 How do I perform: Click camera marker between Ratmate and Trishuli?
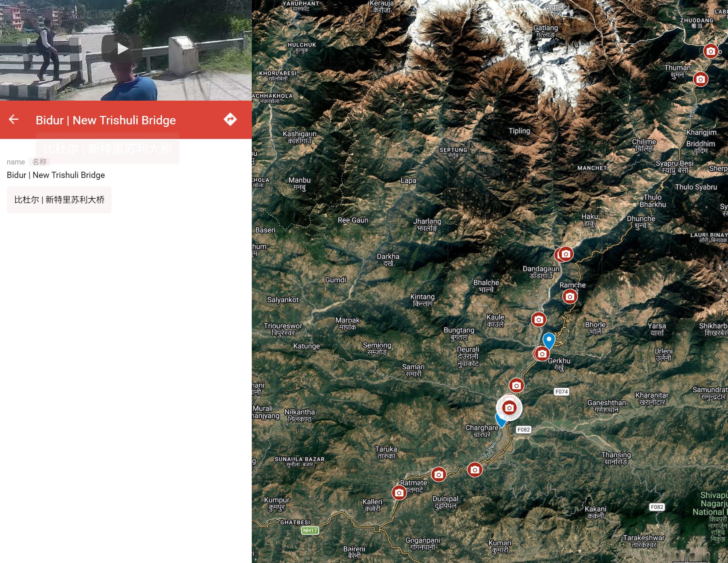[x=439, y=474]
